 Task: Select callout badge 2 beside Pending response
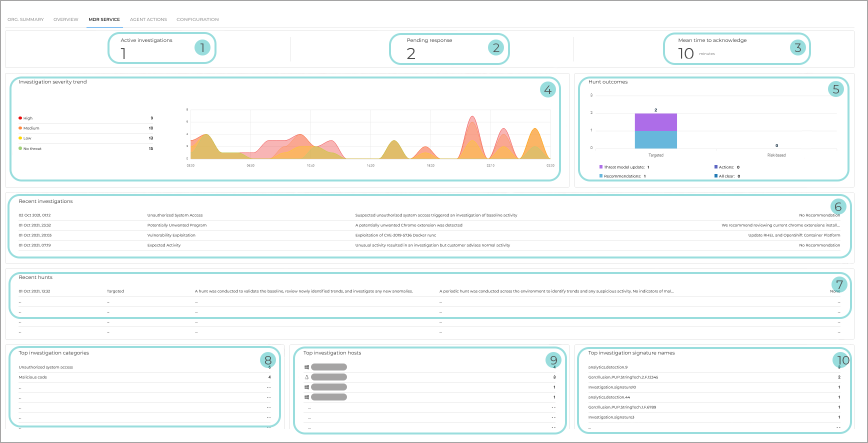(x=495, y=47)
